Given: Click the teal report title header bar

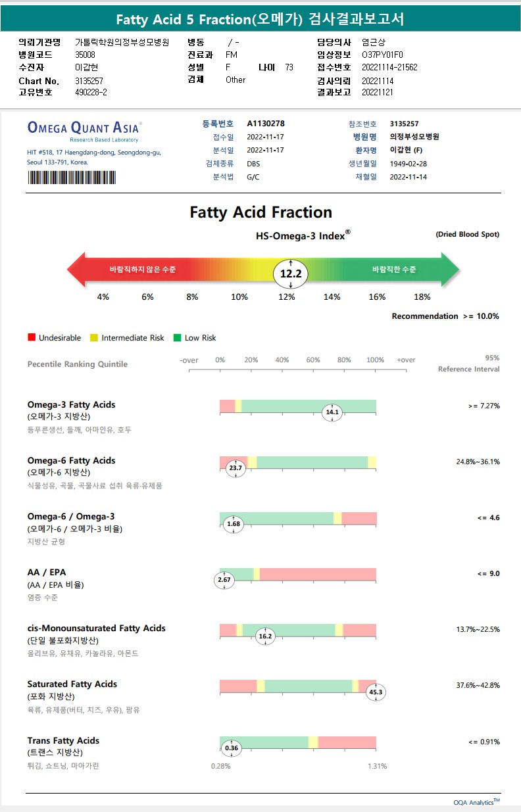Looking at the screenshot, I should pos(260,20).
